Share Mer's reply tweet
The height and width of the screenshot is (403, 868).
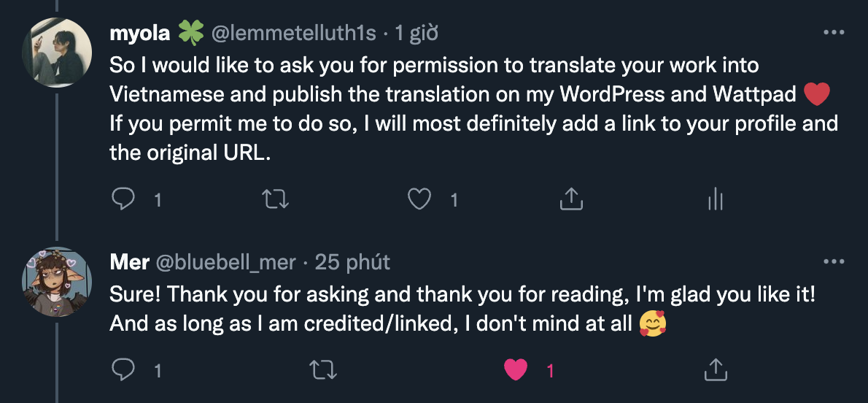716,370
